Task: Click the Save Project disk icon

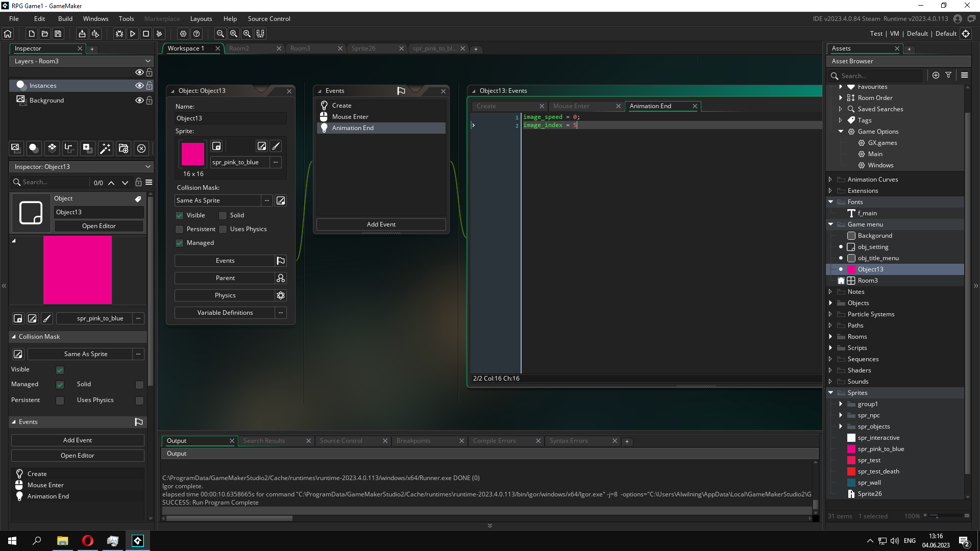Action: (58, 34)
